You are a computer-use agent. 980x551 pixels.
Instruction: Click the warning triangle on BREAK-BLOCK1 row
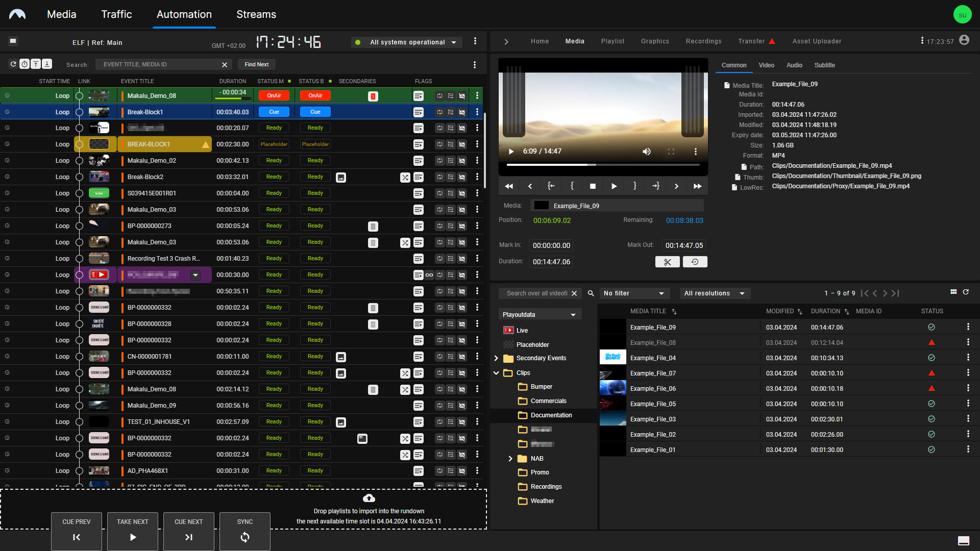205,145
